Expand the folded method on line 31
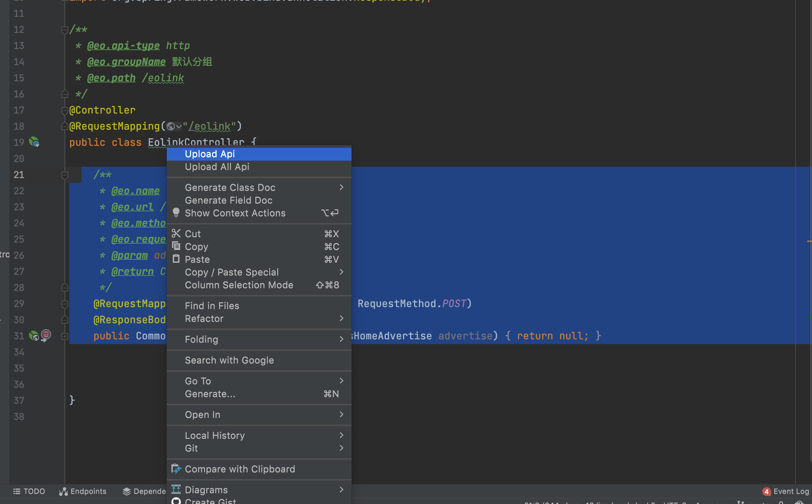Image resolution: width=812 pixels, height=504 pixels. (x=65, y=336)
